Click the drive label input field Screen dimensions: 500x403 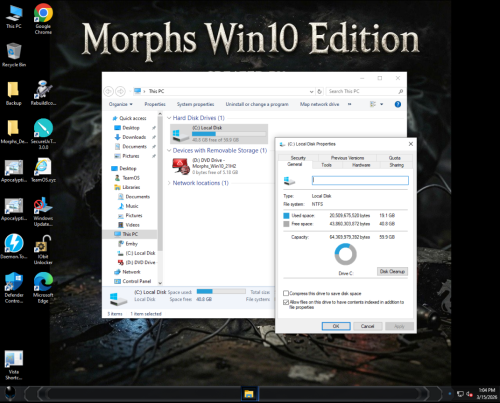(x=360, y=180)
